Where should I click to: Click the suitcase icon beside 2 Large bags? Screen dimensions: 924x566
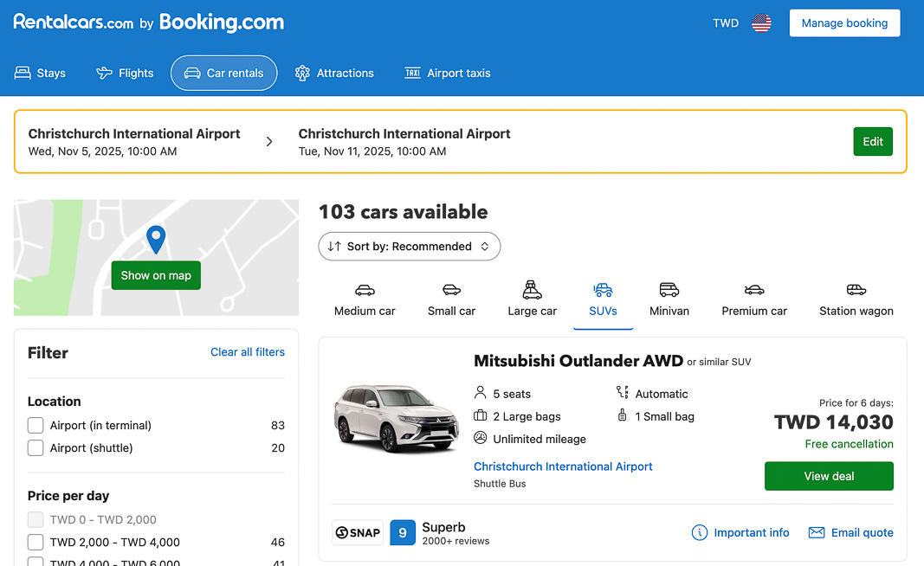pos(481,415)
